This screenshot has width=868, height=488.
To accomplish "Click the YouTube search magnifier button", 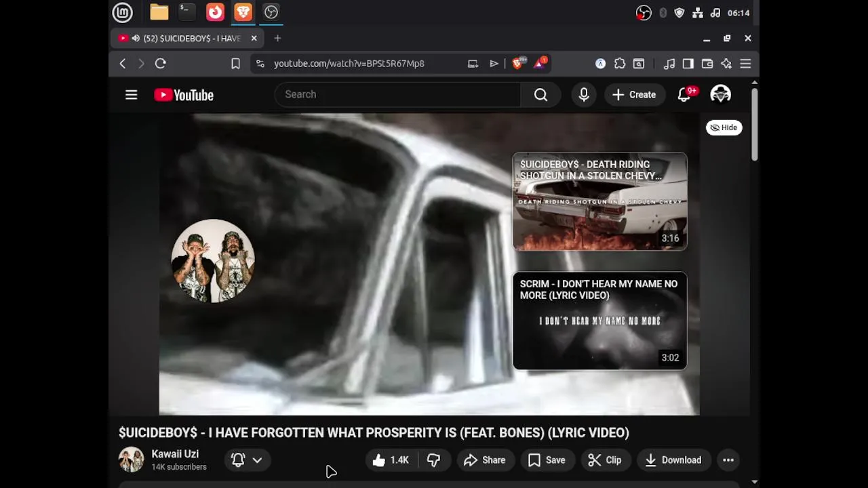I will (x=540, y=95).
